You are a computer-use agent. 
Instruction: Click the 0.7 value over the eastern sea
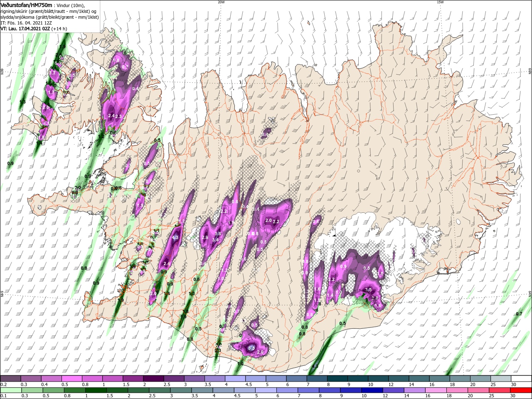[519, 314]
